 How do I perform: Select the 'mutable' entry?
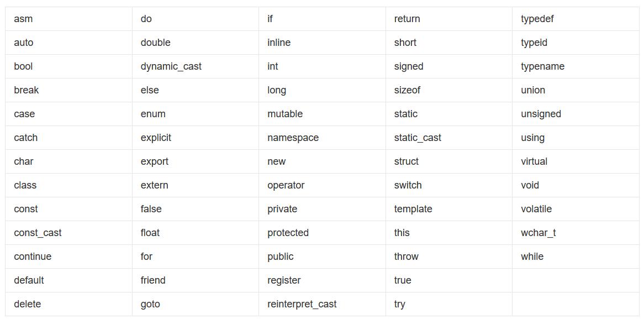[285, 114]
